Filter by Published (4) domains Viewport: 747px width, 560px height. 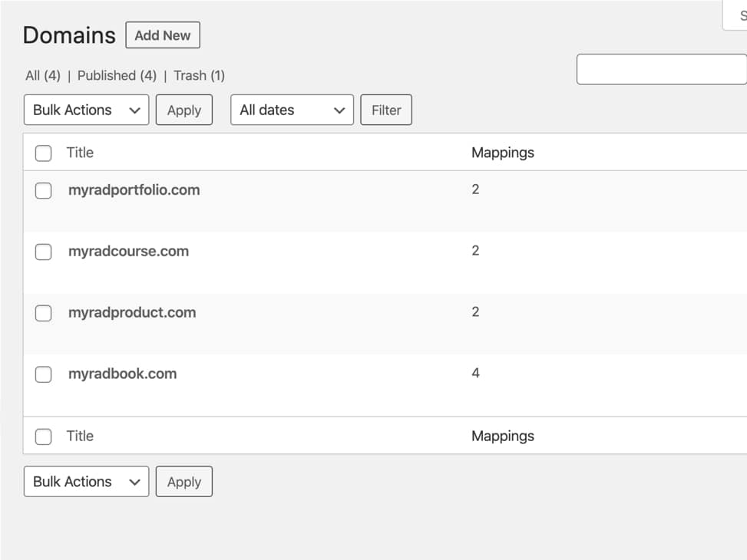117,75
